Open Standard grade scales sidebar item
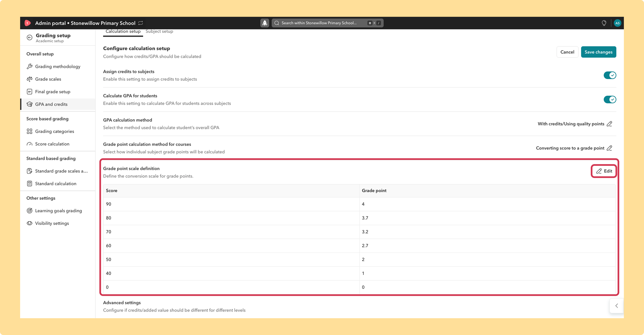 click(58, 171)
